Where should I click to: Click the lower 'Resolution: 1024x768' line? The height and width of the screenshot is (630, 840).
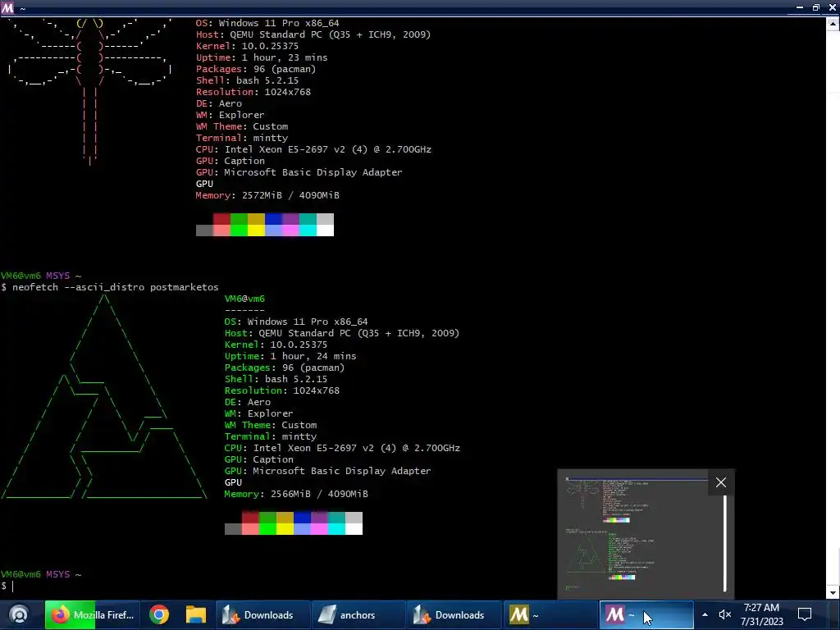click(x=282, y=390)
